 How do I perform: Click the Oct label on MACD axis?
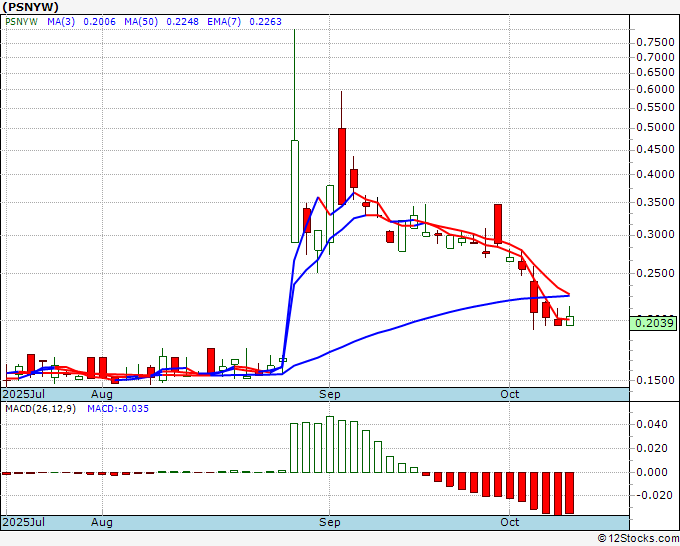coord(510,522)
